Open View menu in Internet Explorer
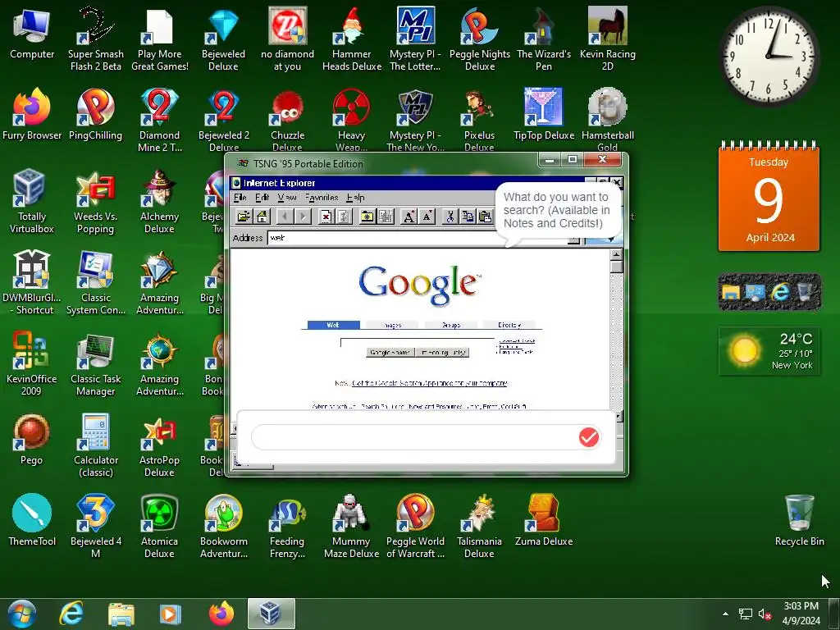The height and width of the screenshot is (630, 840). tap(287, 198)
